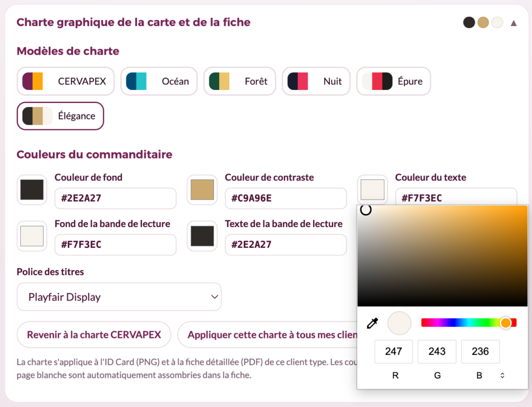Click inside the color saturation gradient area
The height and width of the screenshot is (407, 532).
pos(443,256)
